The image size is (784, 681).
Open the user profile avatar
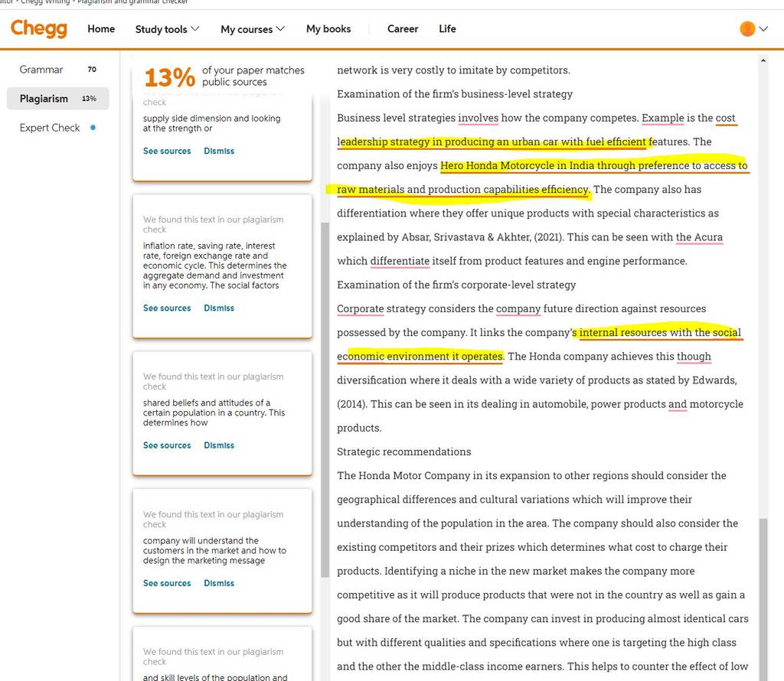point(747,29)
